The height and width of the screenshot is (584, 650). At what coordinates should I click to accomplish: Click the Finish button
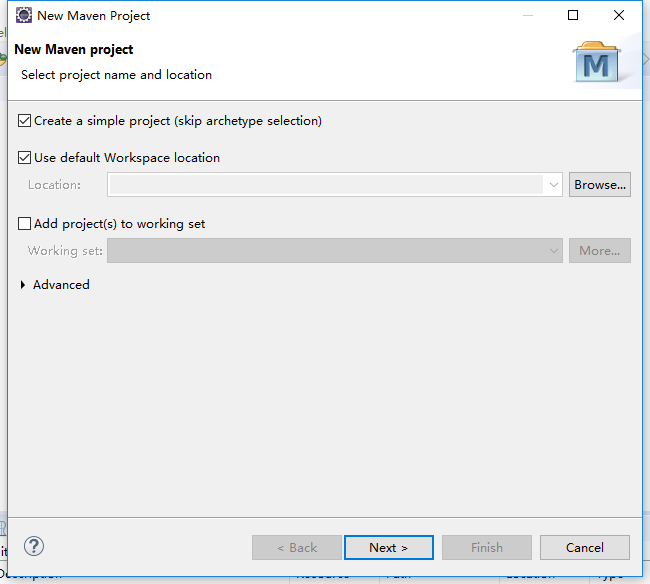[487, 548]
